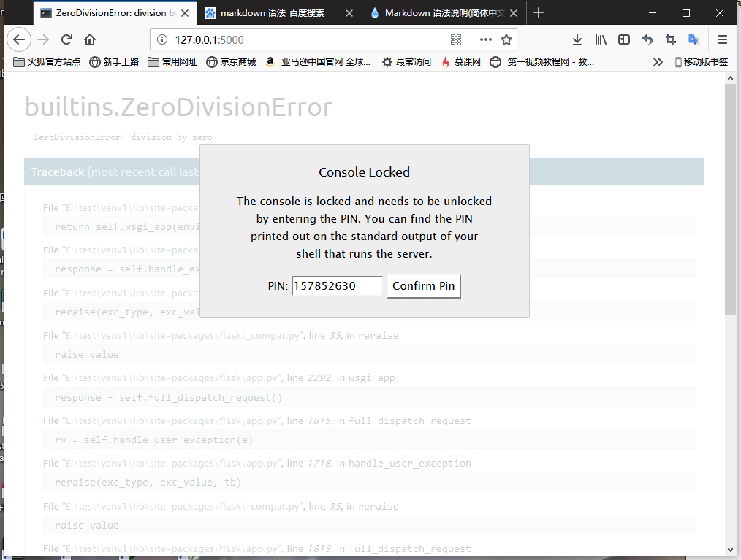Open the 京东商城 bookmark
The image size is (741, 560).
(x=231, y=62)
